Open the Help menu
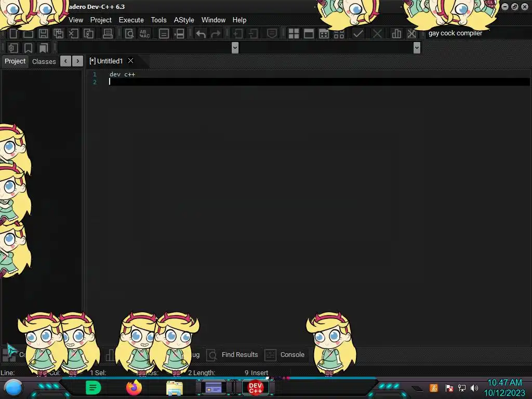The height and width of the screenshot is (399, 532). click(x=239, y=20)
